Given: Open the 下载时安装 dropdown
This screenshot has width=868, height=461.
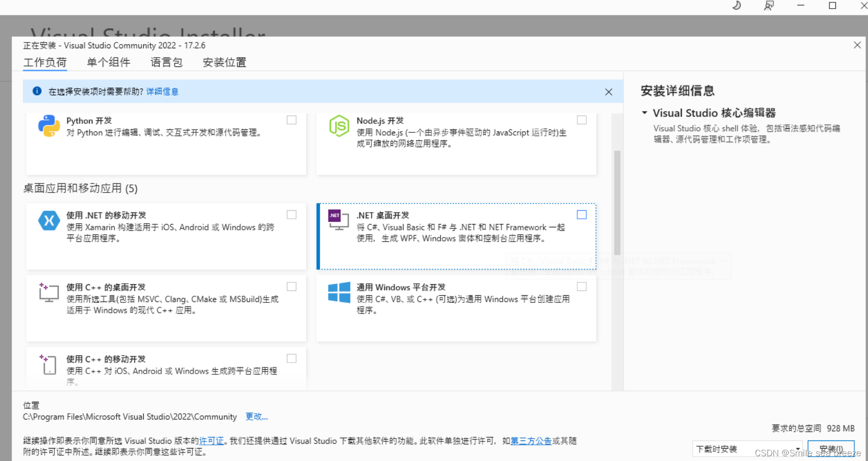Looking at the screenshot, I should coord(747,449).
